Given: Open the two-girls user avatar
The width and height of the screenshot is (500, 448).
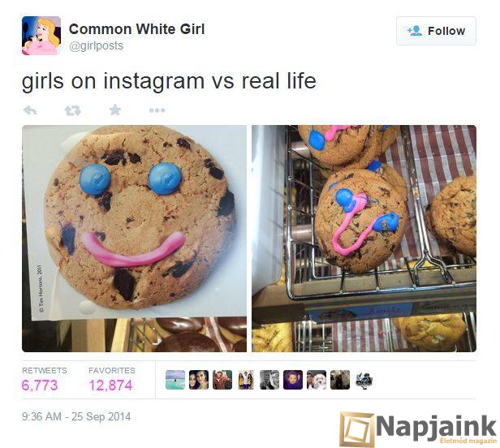Looking at the screenshot, I should point(199,380).
